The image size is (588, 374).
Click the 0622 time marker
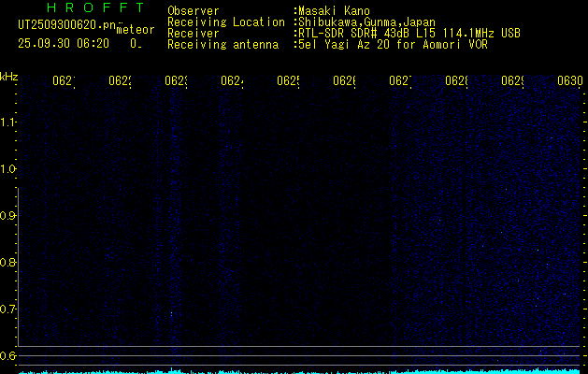[x=120, y=80]
